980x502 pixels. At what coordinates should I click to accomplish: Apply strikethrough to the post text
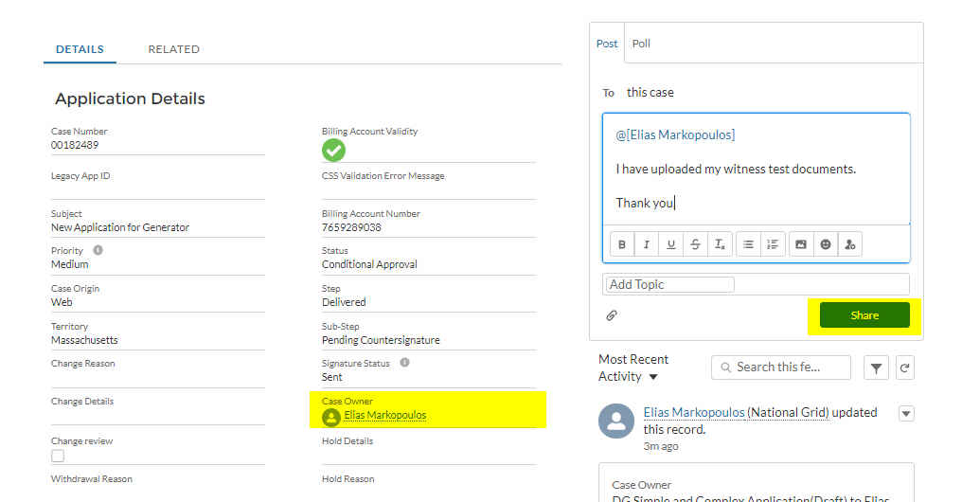696,244
